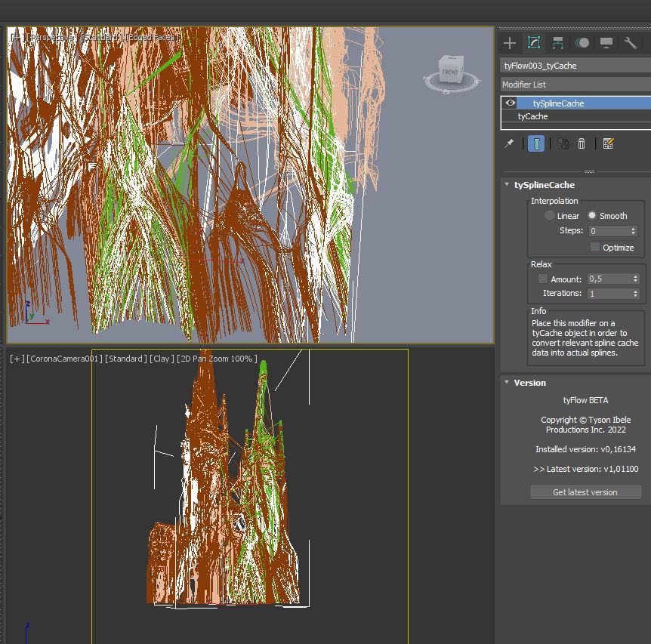Click the Steps value input field
The image size is (651, 644).
coord(609,231)
